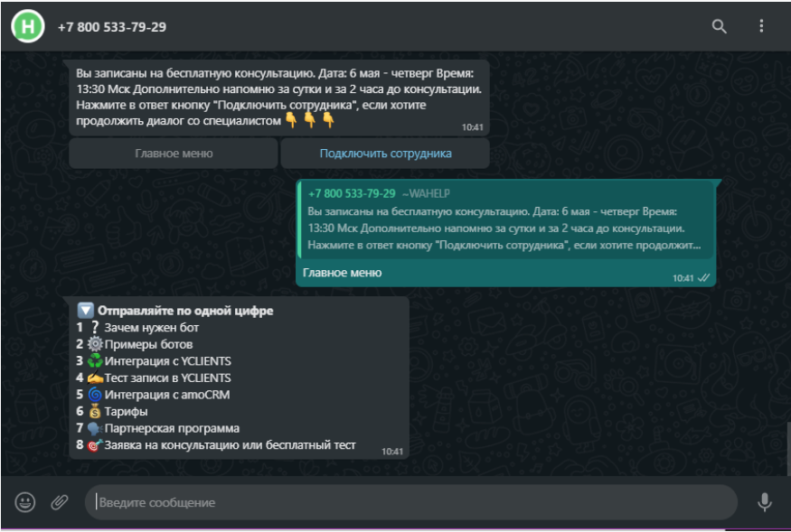The height and width of the screenshot is (532, 791).
Task: Click the money bag emoji beside "Тарифы"
Action: pos(95,412)
